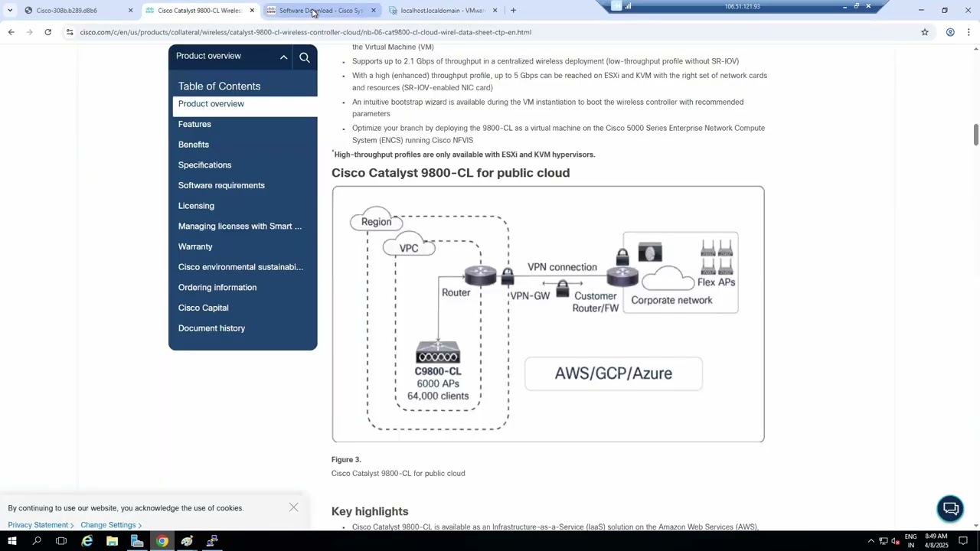
Task: Click the Table of Contents heading
Action: 219,86
